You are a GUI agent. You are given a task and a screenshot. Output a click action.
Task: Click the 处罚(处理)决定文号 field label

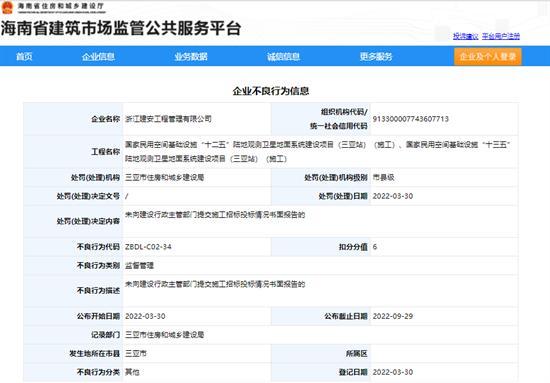coord(88,196)
